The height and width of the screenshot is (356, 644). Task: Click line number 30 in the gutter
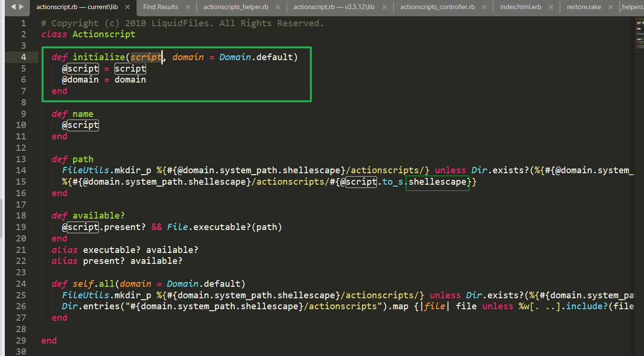pyautogui.click(x=21, y=352)
